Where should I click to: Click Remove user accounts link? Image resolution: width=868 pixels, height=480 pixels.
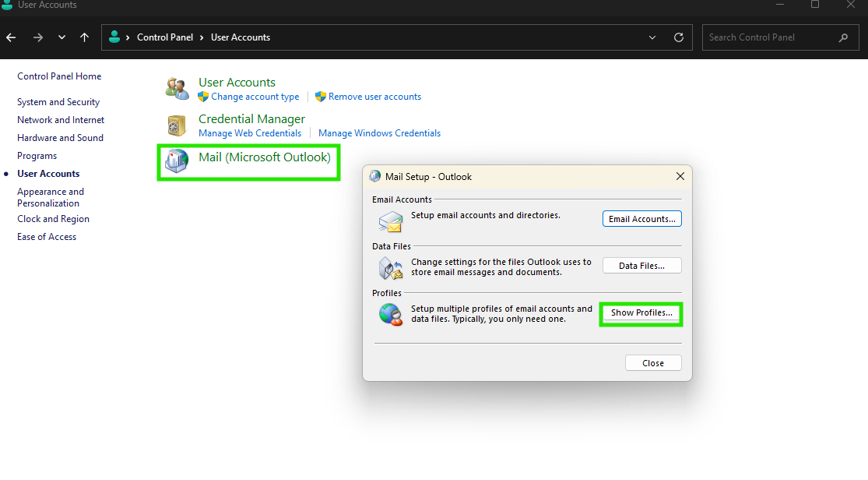374,97
